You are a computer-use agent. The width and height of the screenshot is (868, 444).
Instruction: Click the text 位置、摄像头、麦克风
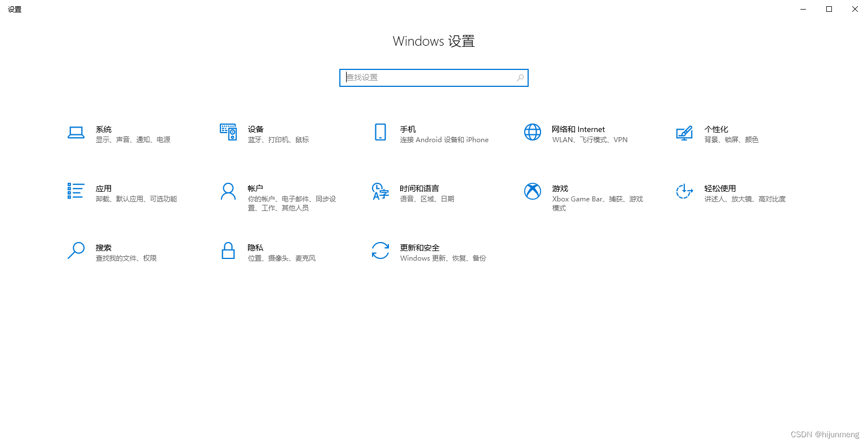tap(282, 258)
